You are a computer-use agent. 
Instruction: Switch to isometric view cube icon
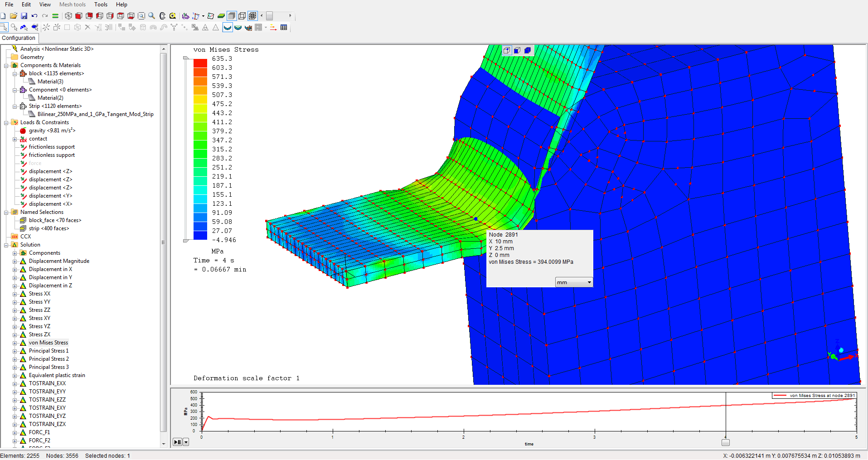68,16
